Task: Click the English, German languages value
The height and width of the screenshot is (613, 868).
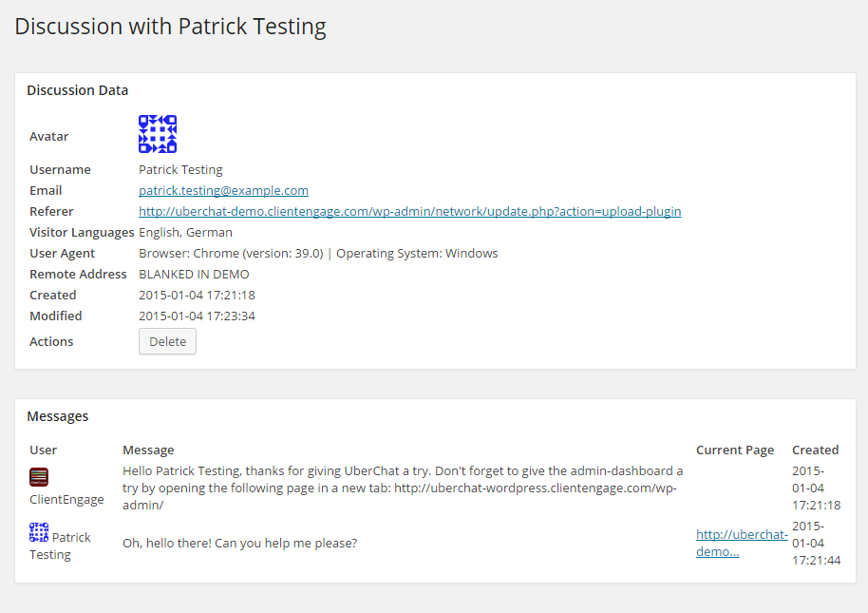Action: tap(185, 232)
